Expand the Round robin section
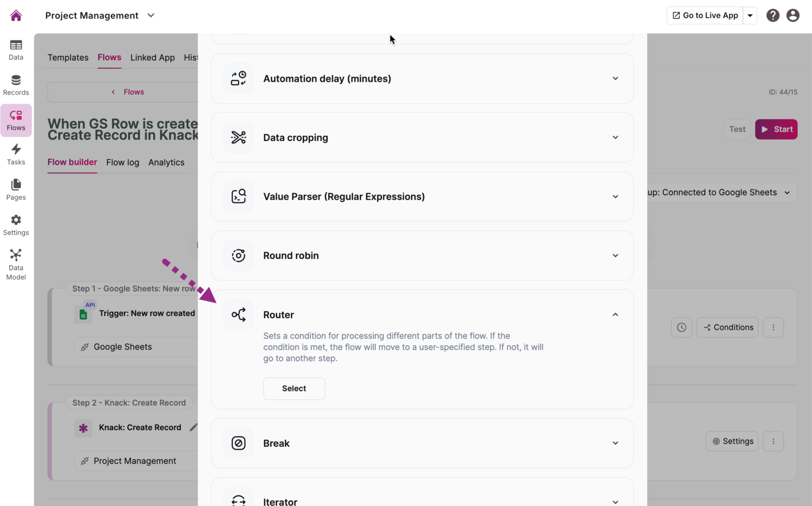812x506 pixels. (615, 255)
